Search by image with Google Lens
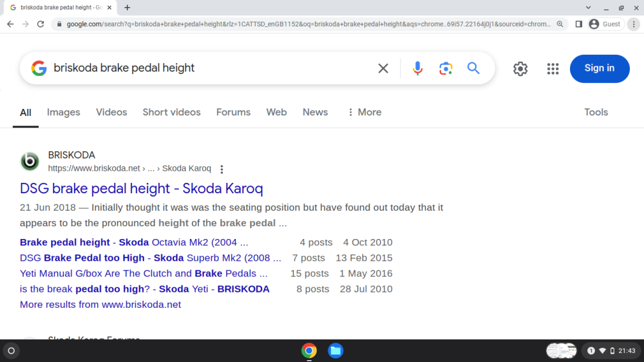This screenshot has width=644, height=362. tap(446, 68)
